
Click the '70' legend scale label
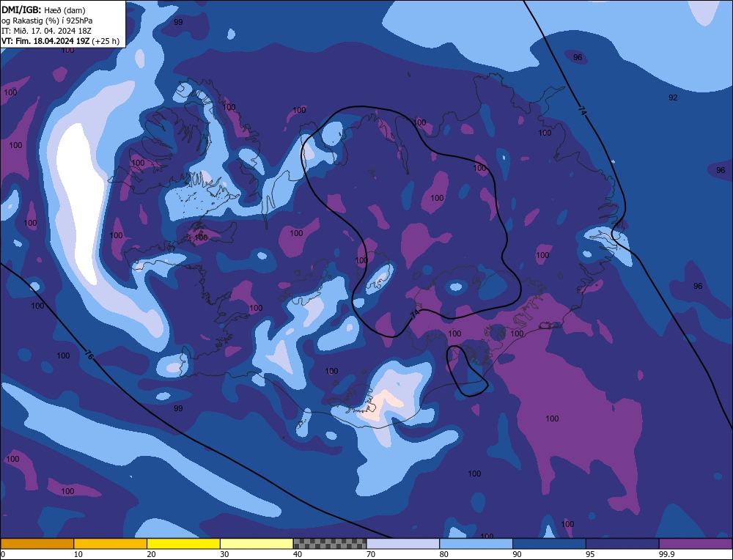[x=371, y=554]
